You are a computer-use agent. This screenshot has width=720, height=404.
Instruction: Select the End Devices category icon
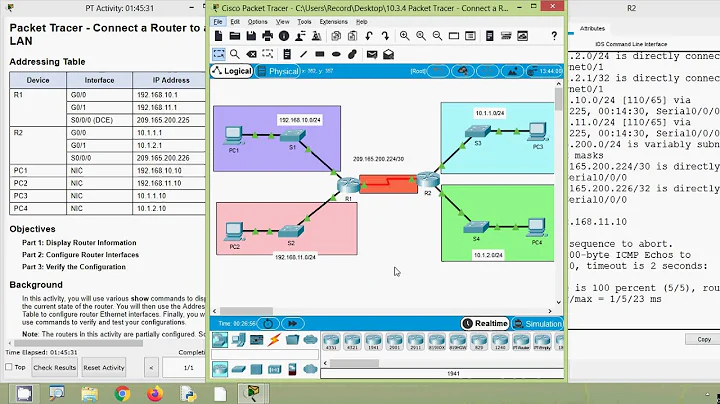point(238,340)
